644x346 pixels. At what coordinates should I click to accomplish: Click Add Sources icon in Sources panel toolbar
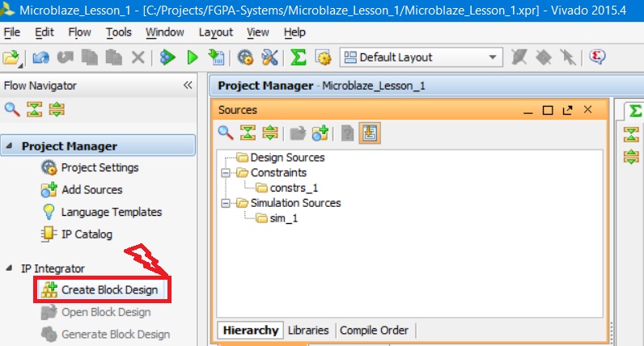320,133
